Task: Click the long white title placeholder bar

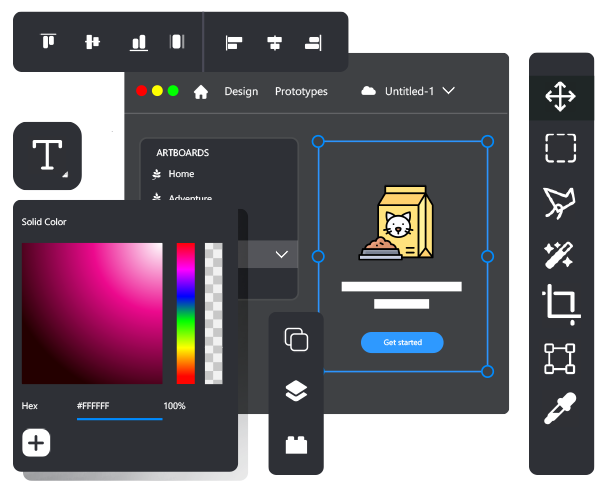Action: [401, 287]
